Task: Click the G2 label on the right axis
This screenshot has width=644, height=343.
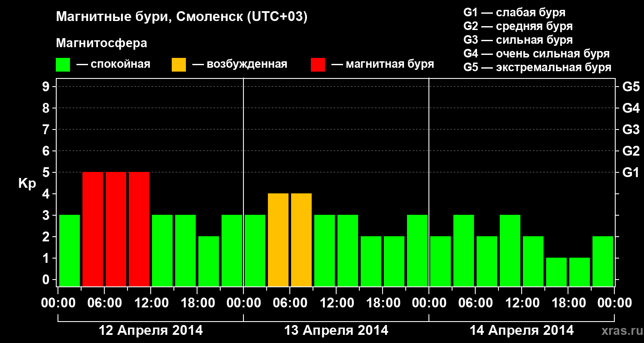Action: (631, 151)
